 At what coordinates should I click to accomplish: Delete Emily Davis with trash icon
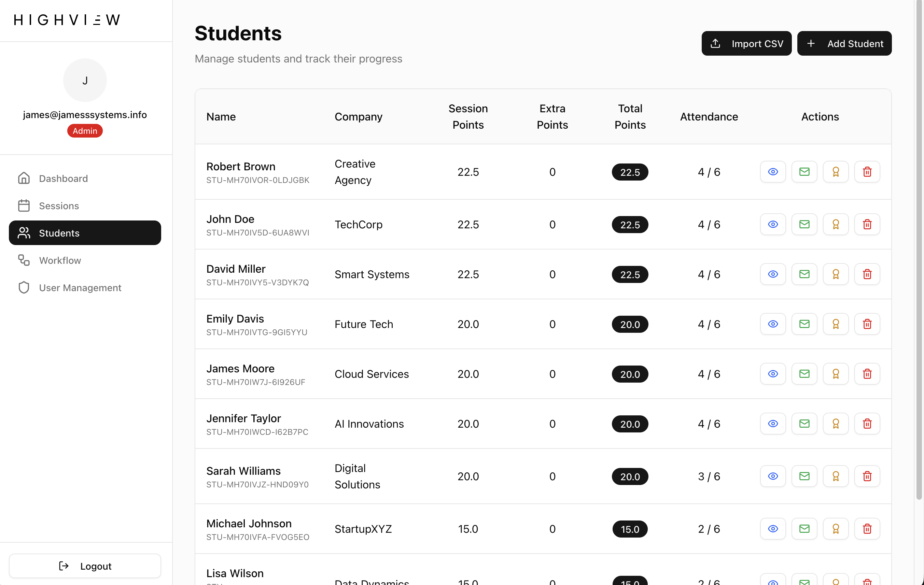point(867,324)
